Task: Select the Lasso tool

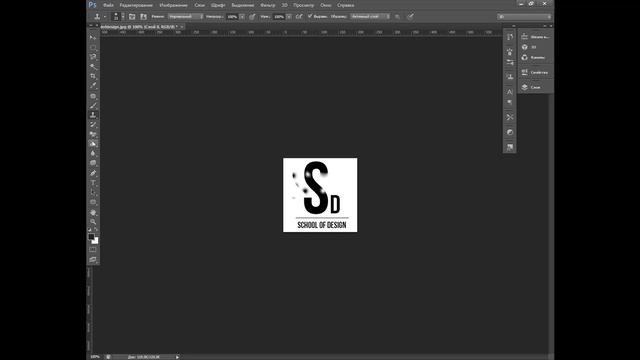Action: [x=93, y=57]
